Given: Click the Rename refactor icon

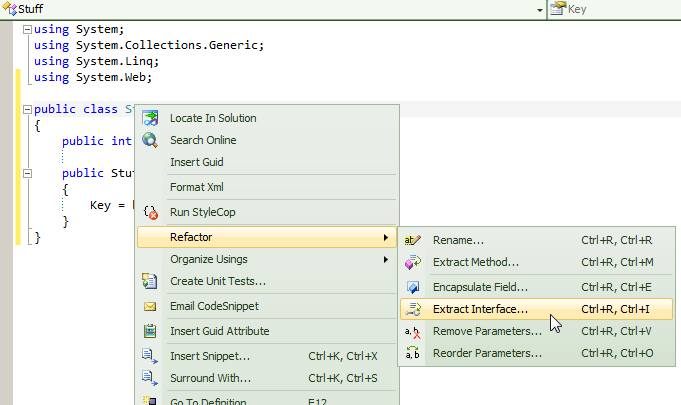Looking at the screenshot, I should [413, 240].
